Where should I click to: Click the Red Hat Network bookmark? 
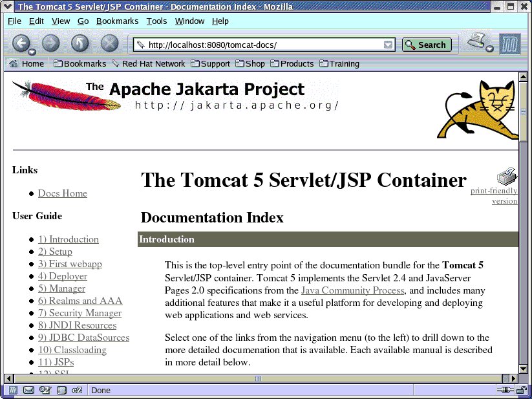(149, 64)
